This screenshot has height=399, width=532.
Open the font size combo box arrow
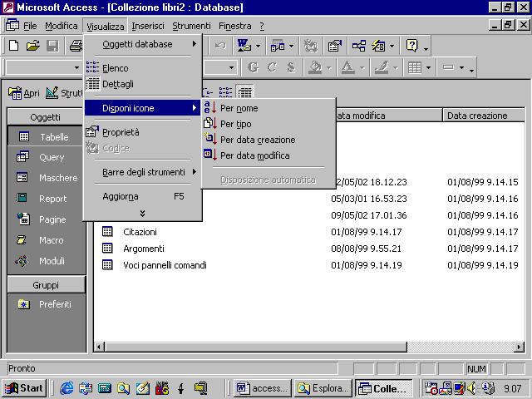(231, 67)
